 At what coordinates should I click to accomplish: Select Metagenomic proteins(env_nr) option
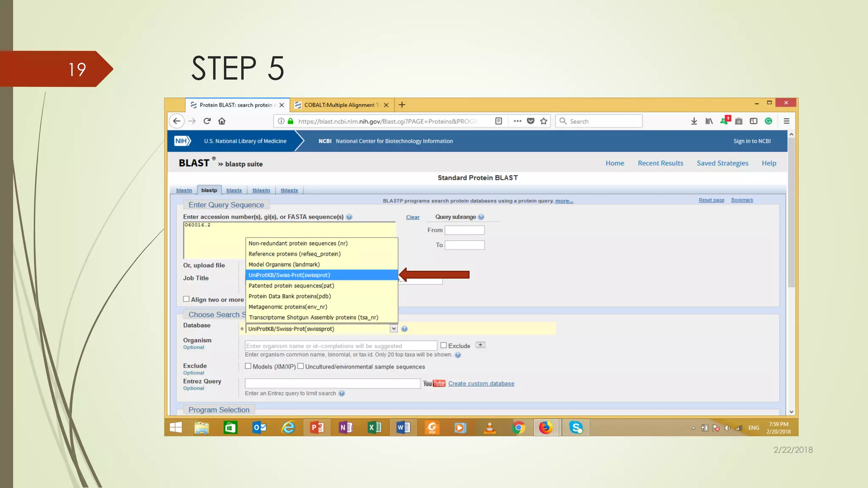(x=322, y=307)
